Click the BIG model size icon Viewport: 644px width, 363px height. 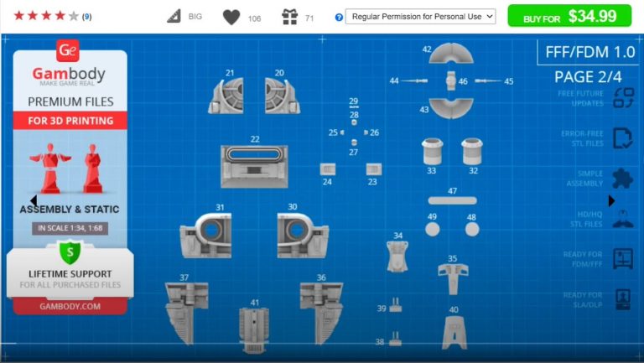[174, 17]
